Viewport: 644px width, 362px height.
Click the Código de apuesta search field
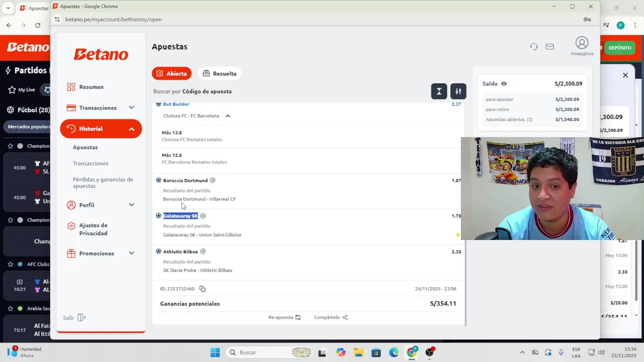[x=207, y=92]
